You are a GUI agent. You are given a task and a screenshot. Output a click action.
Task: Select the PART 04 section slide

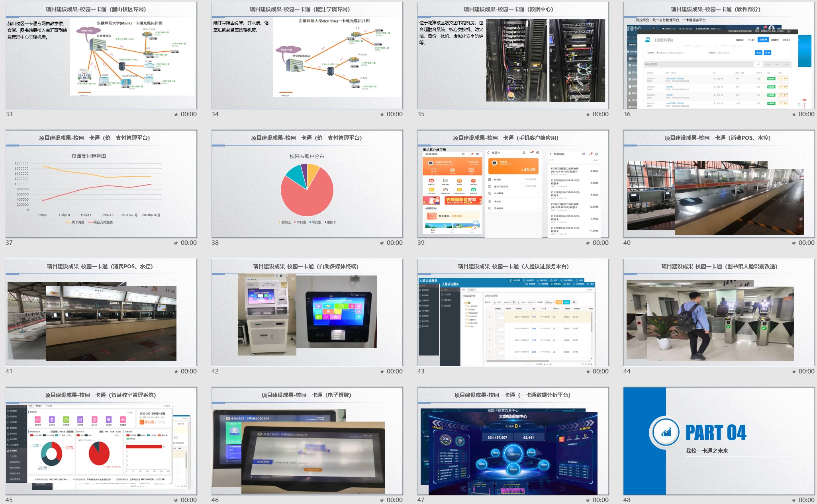pyautogui.click(x=719, y=441)
